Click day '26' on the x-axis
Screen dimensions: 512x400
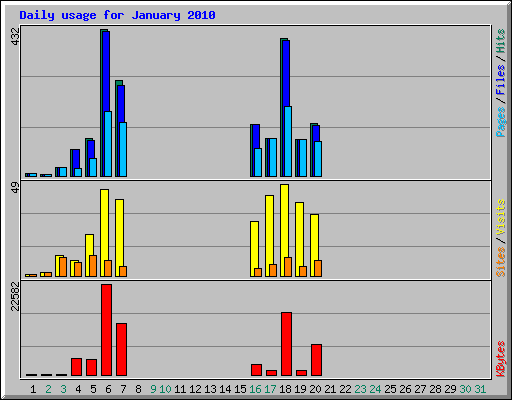pyautogui.click(x=405, y=389)
